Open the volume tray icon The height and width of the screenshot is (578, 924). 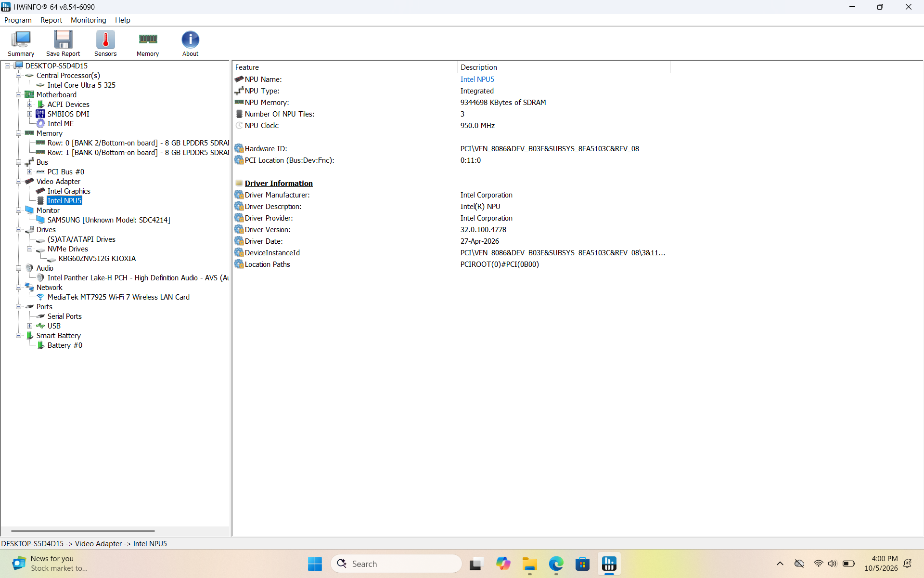click(x=833, y=564)
